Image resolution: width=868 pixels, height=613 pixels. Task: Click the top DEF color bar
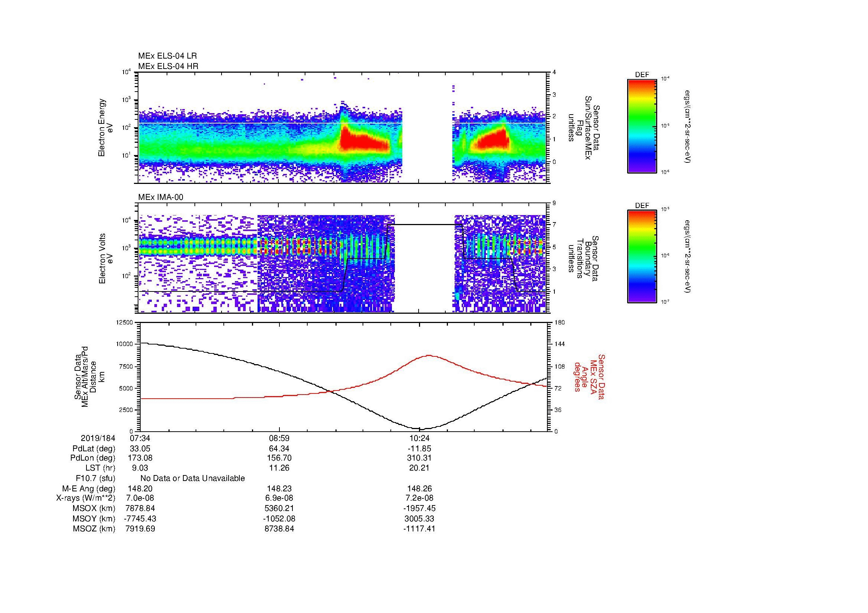click(x=642, y=126)
